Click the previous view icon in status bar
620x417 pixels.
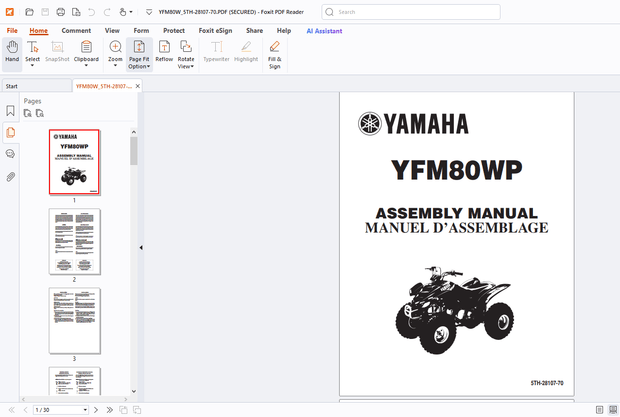123,410
